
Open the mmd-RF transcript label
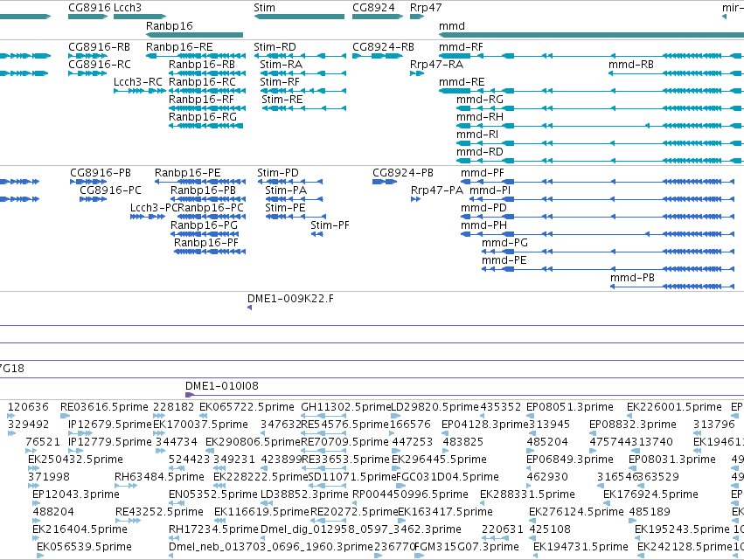point(461,47)
